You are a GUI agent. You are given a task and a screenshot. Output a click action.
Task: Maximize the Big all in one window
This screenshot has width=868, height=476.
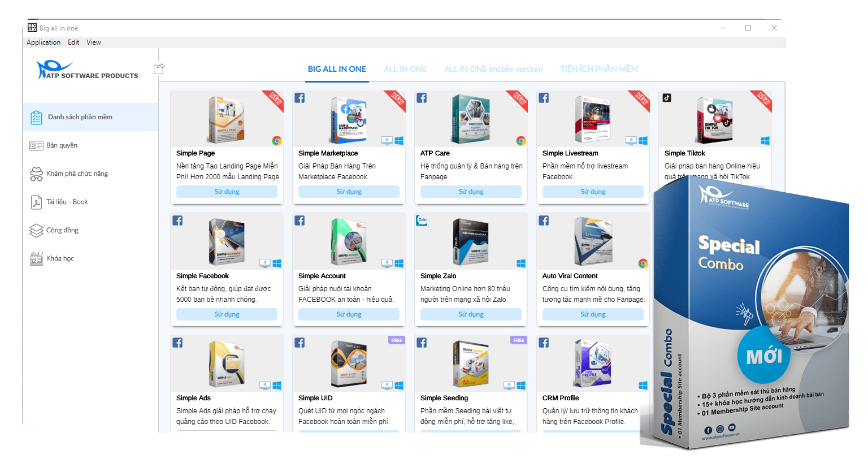748,28
